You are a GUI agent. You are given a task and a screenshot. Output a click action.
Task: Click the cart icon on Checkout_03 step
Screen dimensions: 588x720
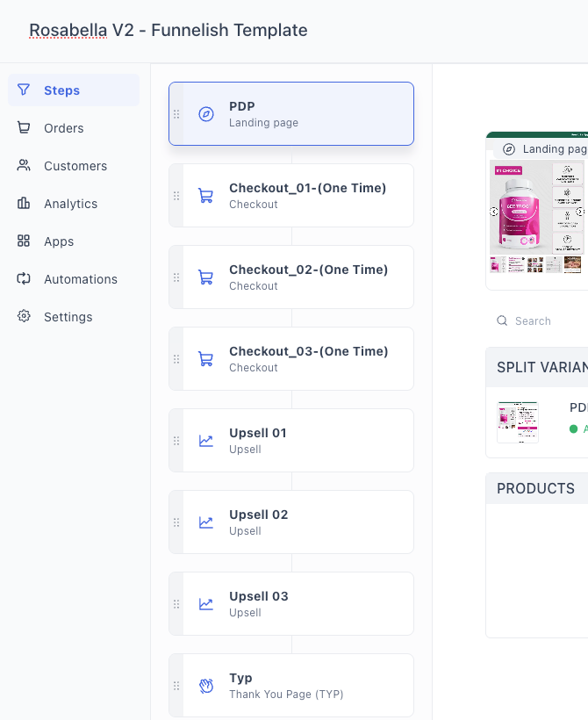[x=205, y=359]
